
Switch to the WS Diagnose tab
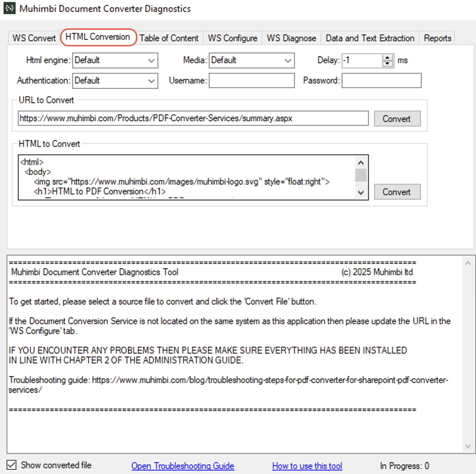point(291,38)
